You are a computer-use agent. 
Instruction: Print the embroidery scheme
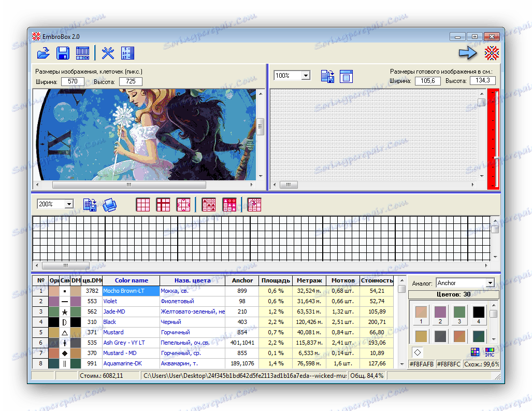click(x=110, y=205)
